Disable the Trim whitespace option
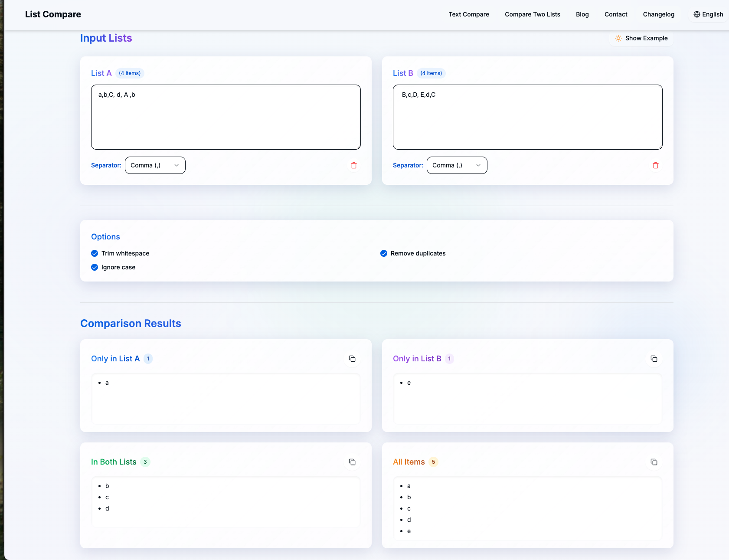This screenshot has width=729, height=560. coord(95,253)
